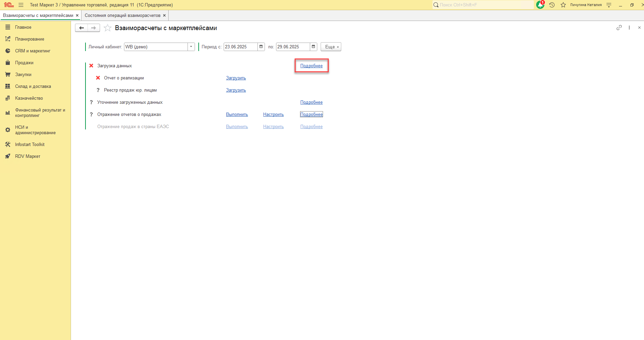Click Загрузить link for Отчет о реализации
Screen dimensions: 644x340
point(236,78)
